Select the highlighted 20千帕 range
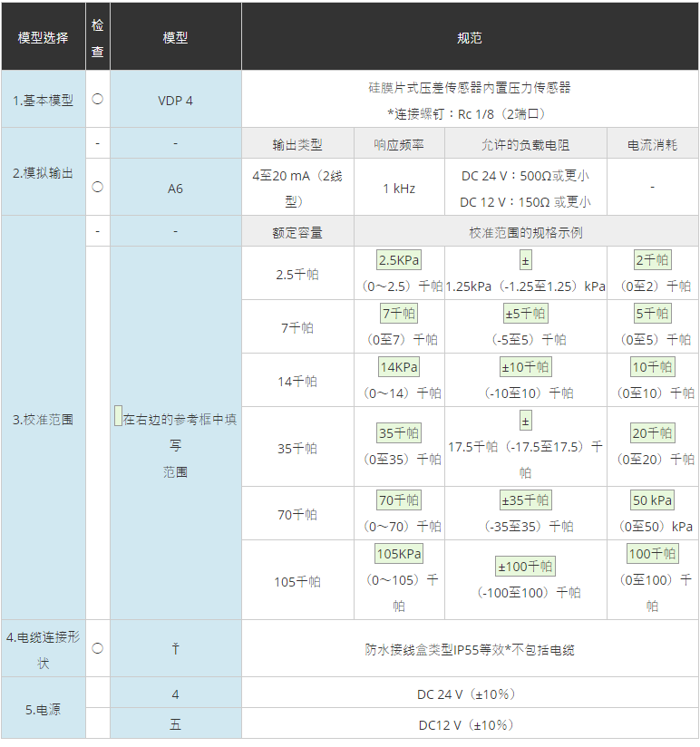700x747 pixels. pyautogui.click(x=653, y=432)
